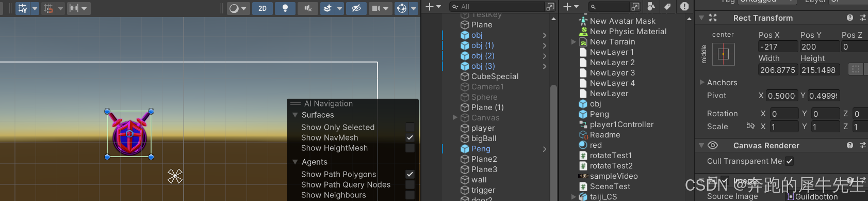Toggle the scene gizmos globe icon
This screenshot has height=201, width=868.
coord(402,8)
